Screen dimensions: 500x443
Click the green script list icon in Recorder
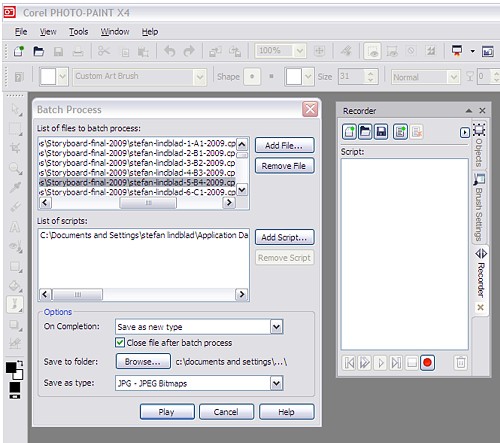pyautogui.click(x=400, y=132)
